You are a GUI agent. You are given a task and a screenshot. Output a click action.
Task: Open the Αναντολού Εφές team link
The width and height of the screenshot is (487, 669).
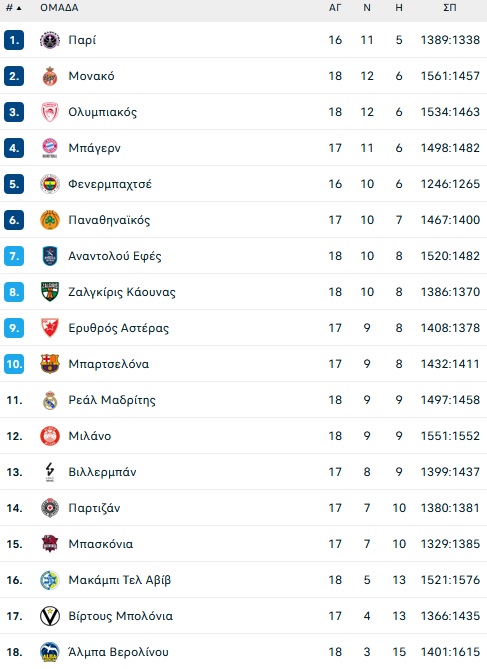[115, 256]
